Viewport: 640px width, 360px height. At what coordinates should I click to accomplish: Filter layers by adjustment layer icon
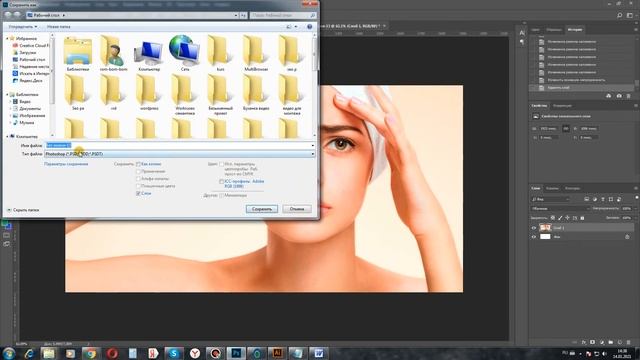pos(595,199)
